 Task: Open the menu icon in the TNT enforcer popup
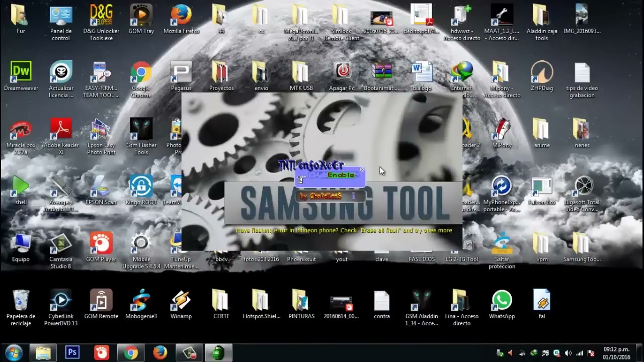pyautogui.click(x=301, y=179)
